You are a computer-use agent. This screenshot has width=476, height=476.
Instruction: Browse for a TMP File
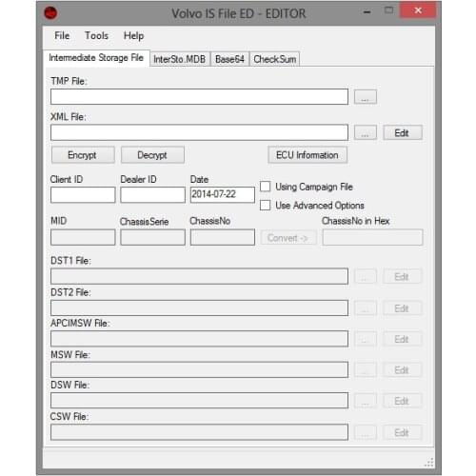[366, 97]
